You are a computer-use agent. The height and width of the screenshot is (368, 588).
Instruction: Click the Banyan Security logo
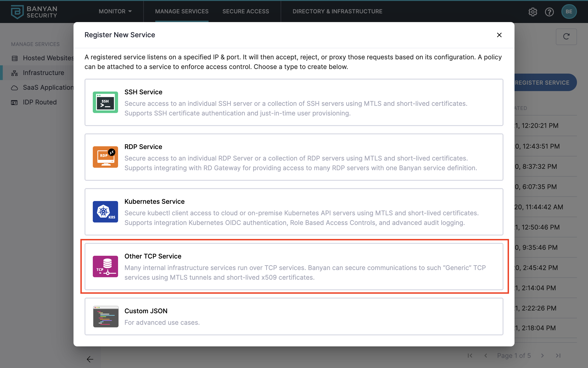(x=34, y=12)
